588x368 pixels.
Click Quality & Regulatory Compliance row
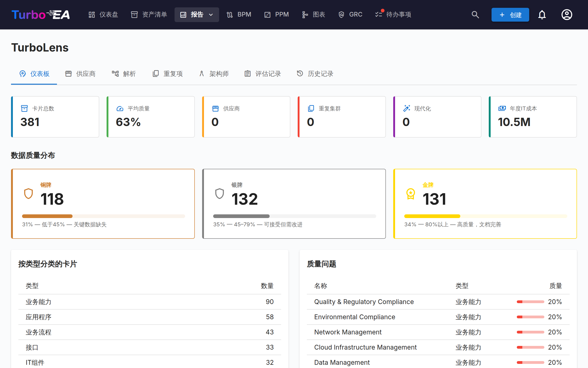(438, 302)
